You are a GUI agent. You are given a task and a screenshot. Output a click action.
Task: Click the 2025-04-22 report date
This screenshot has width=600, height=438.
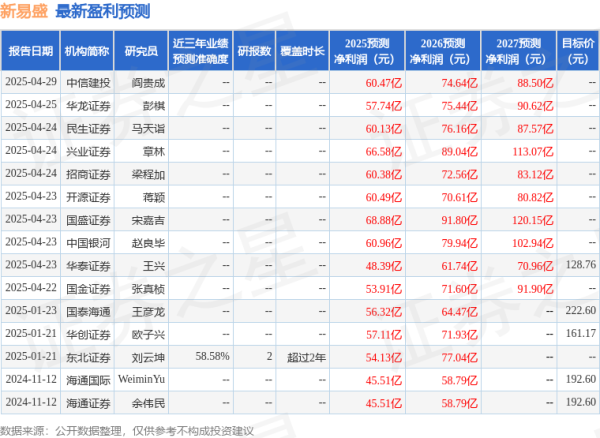coord(31,288)
